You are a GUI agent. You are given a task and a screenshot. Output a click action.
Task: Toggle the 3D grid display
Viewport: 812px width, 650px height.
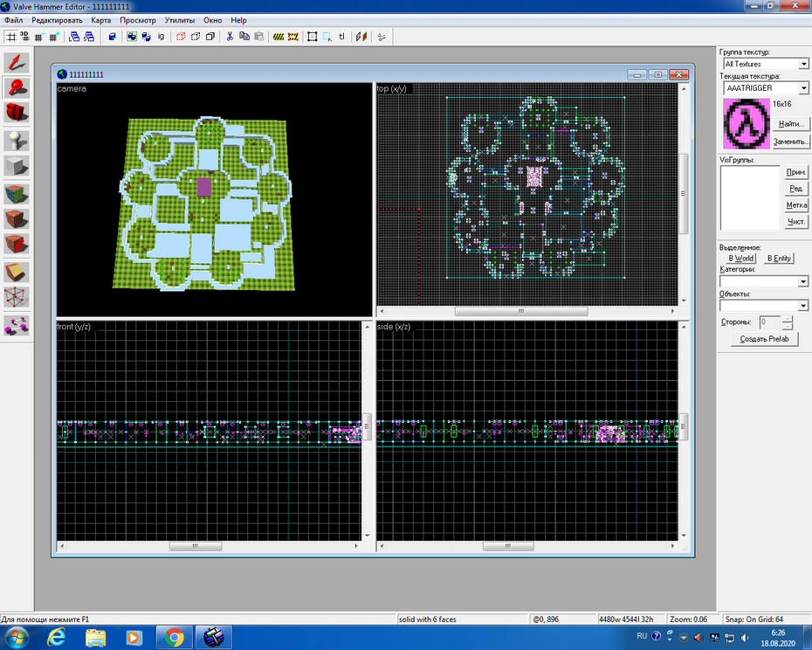[24, 37]
